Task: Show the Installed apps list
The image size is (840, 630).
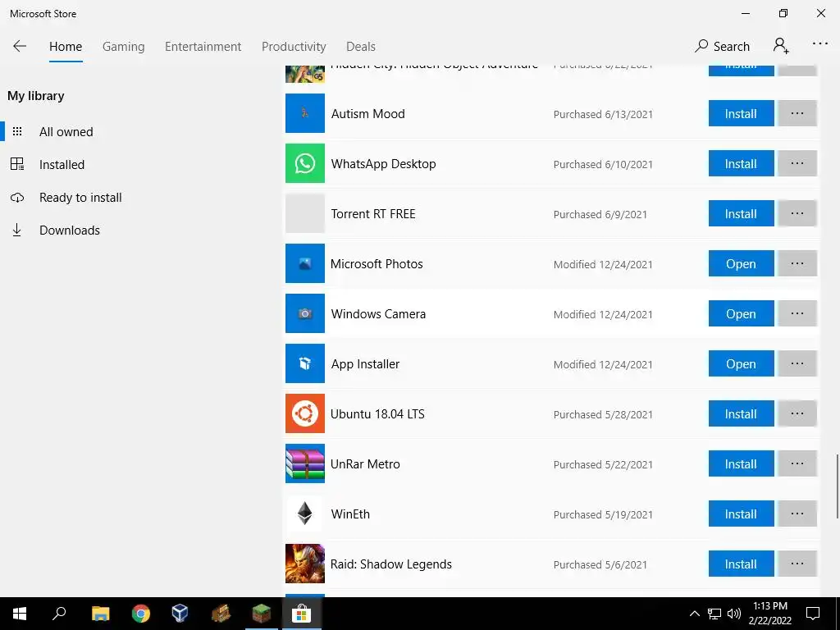Action: click(62, 164)
